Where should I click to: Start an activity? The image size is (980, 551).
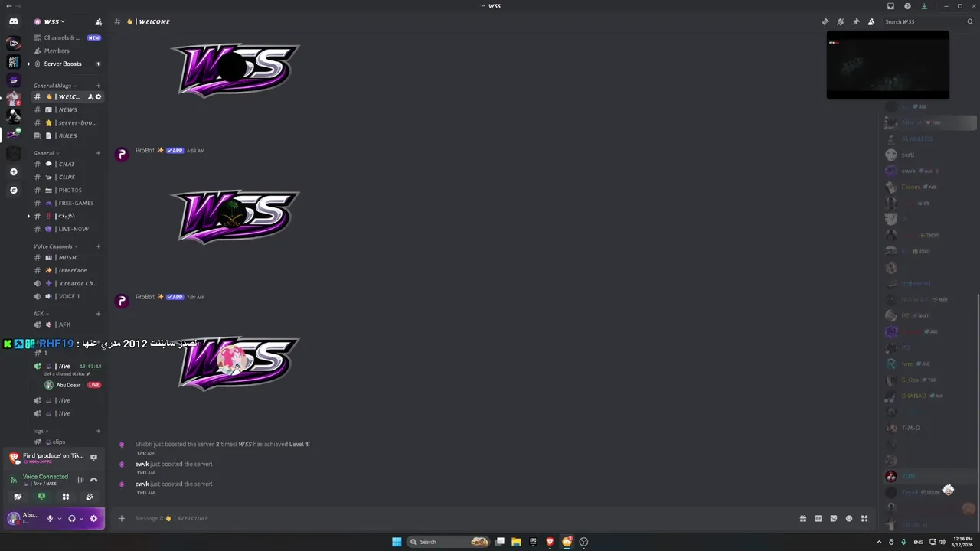[x=66, y=497]
